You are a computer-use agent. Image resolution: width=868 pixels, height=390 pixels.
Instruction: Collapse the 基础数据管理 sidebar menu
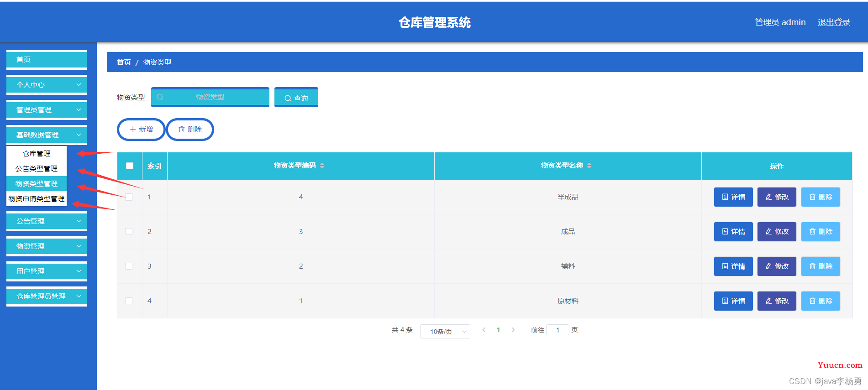[47, 135]
